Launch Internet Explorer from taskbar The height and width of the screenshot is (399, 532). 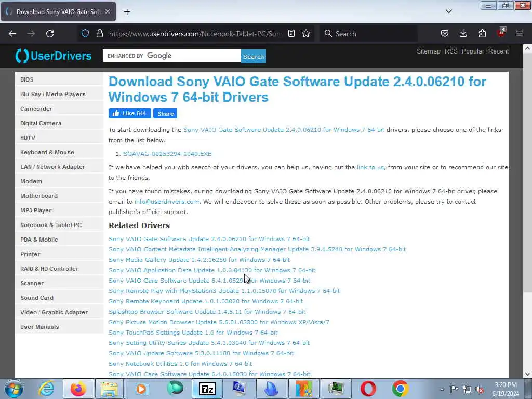point(46,389)
